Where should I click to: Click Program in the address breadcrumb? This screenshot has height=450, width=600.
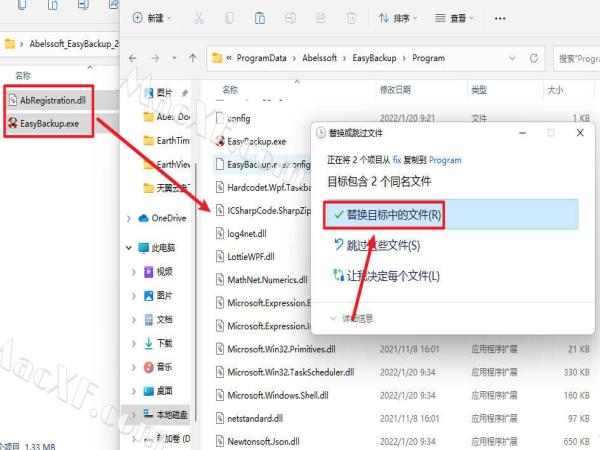click(428, 58)
